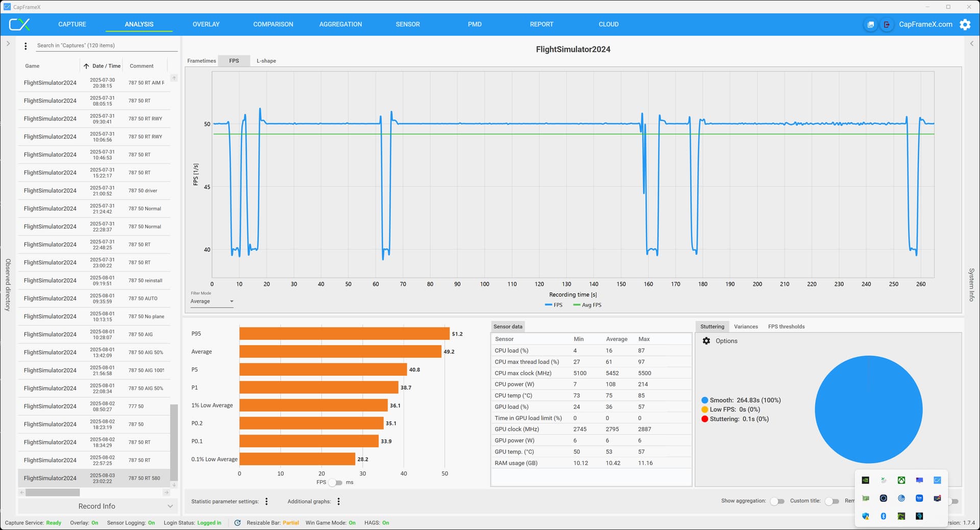Image resolution: width=980 pixels, height=530 pixels.
Task: Open the CapFrameX.com link
Action: click(925, 25)
